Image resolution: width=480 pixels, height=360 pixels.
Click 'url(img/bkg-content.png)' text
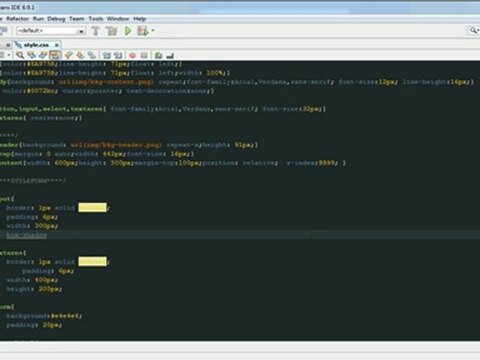click(106, 82)
